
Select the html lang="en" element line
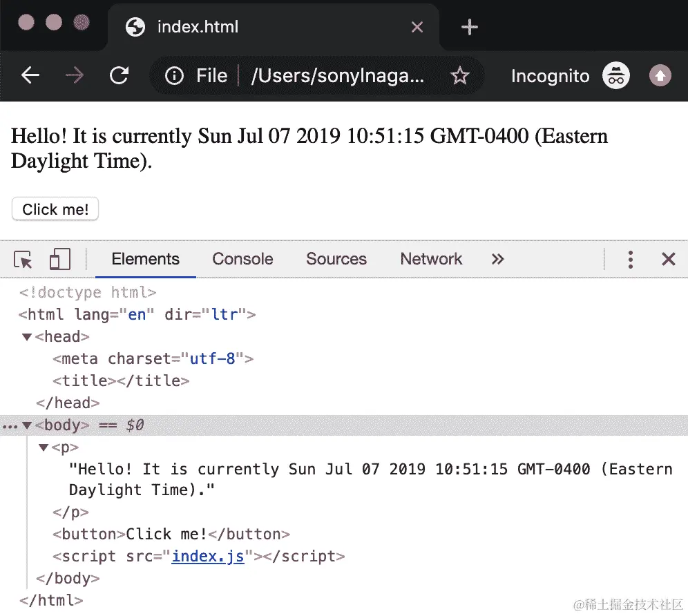click(137, 315)
